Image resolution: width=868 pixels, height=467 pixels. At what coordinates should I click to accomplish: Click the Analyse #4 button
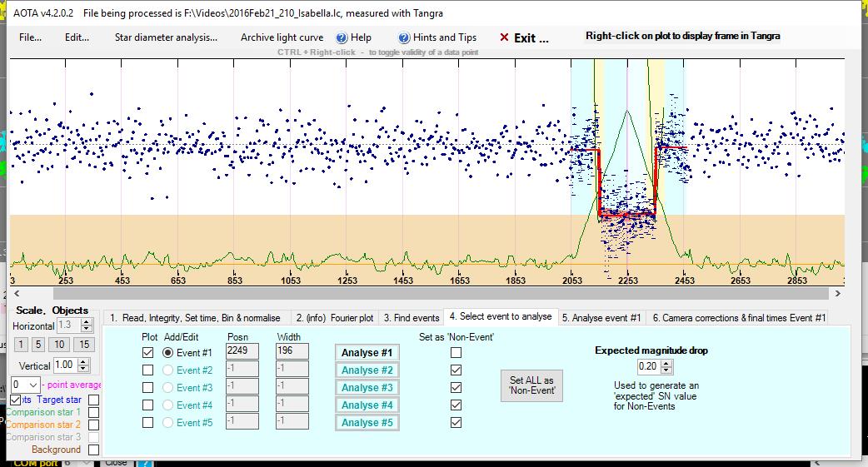point(367,405)
